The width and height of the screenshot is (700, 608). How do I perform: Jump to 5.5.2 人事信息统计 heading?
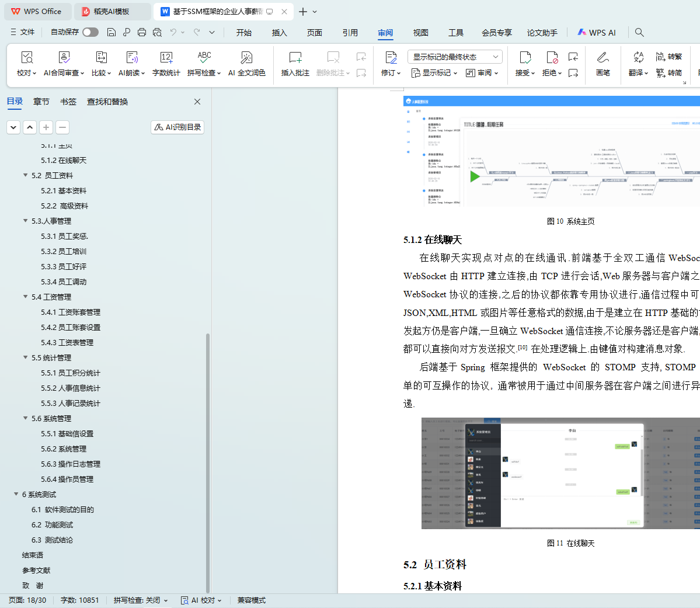pos(70,388)
